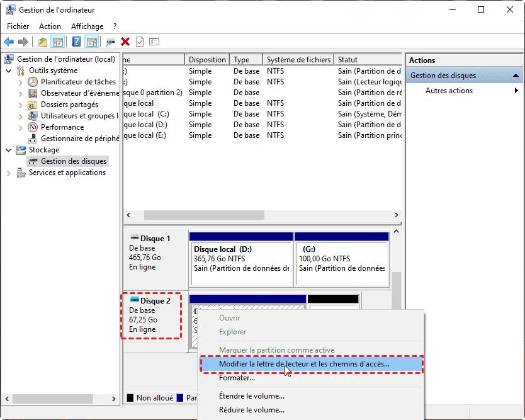525x420 pixels.
Task: Click the checklist icon at toolbar's end
Action: click(154, 42)
